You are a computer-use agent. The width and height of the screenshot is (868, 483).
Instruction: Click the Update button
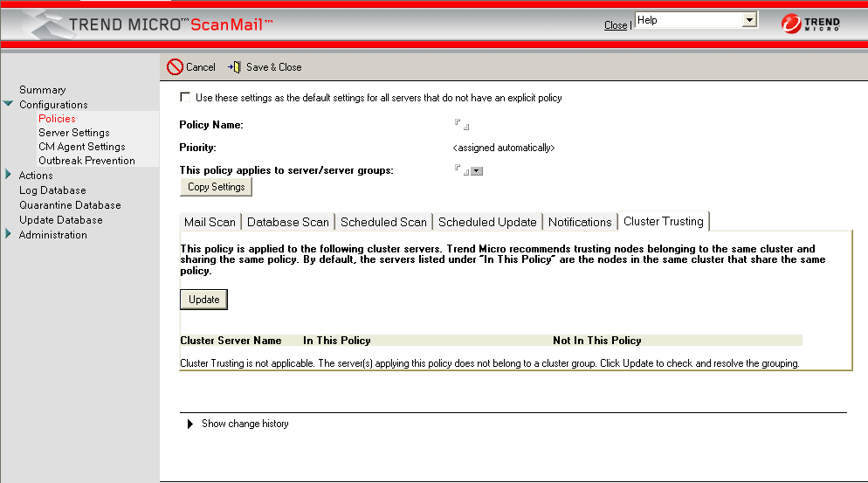(x=203, y=300)
